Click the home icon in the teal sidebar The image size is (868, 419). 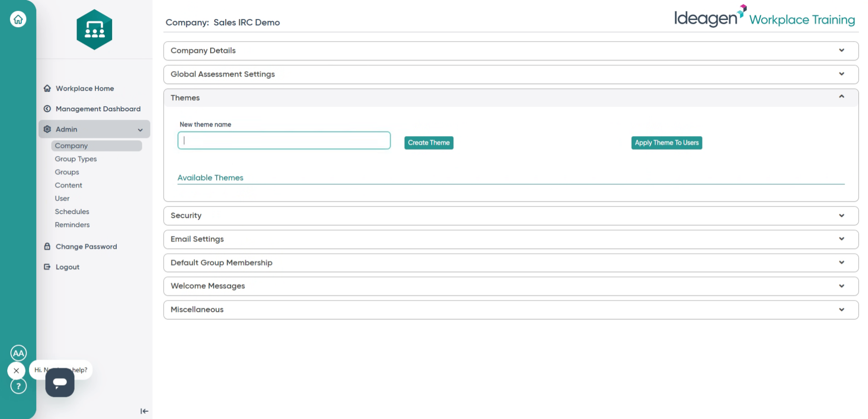(18, 19)
